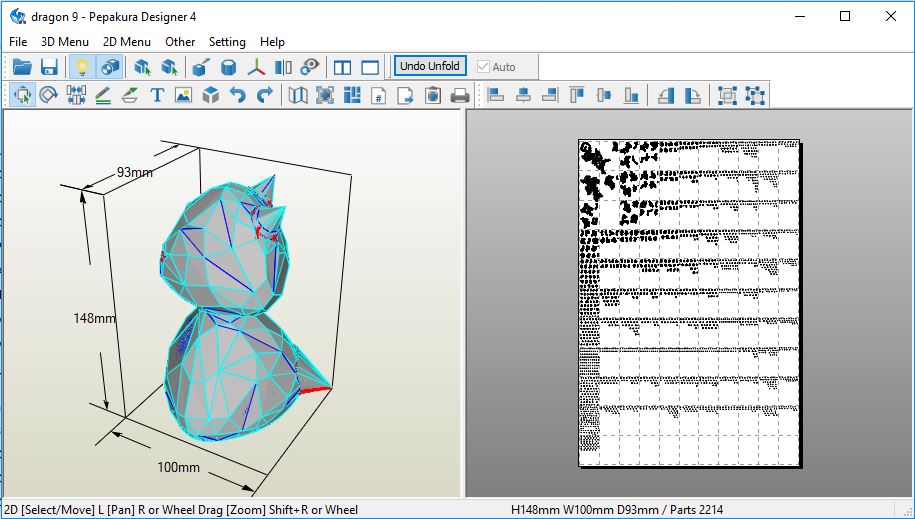
Task: Open the Setting menu
Action: [x=227, y=42]
